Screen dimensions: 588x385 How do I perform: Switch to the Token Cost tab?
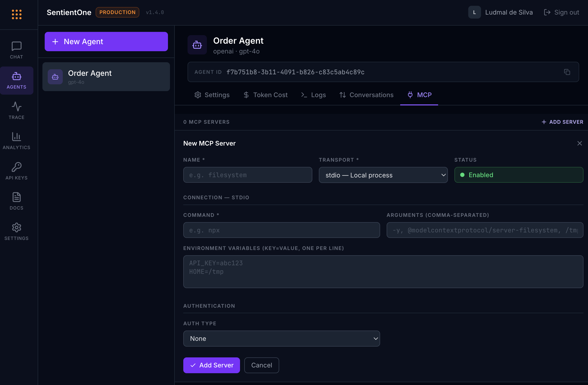(266, 95)
